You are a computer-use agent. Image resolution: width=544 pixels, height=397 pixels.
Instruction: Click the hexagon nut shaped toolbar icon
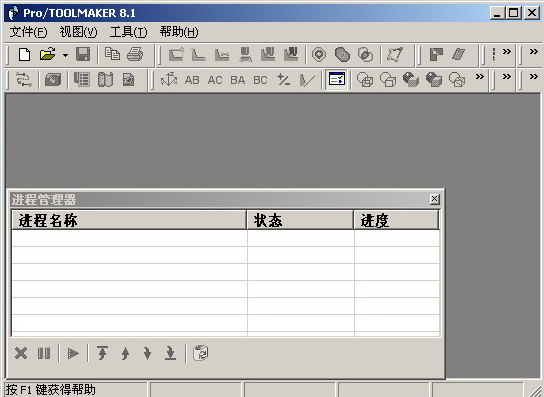tap(319, 54)
